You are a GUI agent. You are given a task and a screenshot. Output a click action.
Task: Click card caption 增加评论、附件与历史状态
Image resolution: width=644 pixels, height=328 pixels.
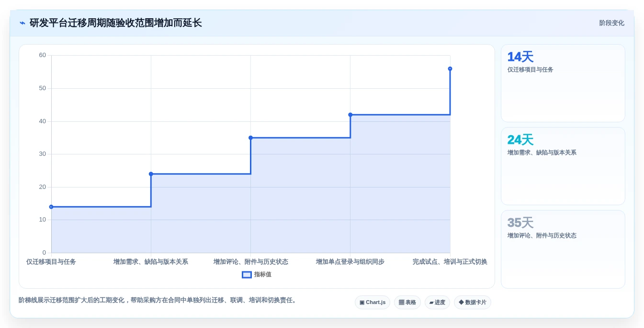coord(542,235)
